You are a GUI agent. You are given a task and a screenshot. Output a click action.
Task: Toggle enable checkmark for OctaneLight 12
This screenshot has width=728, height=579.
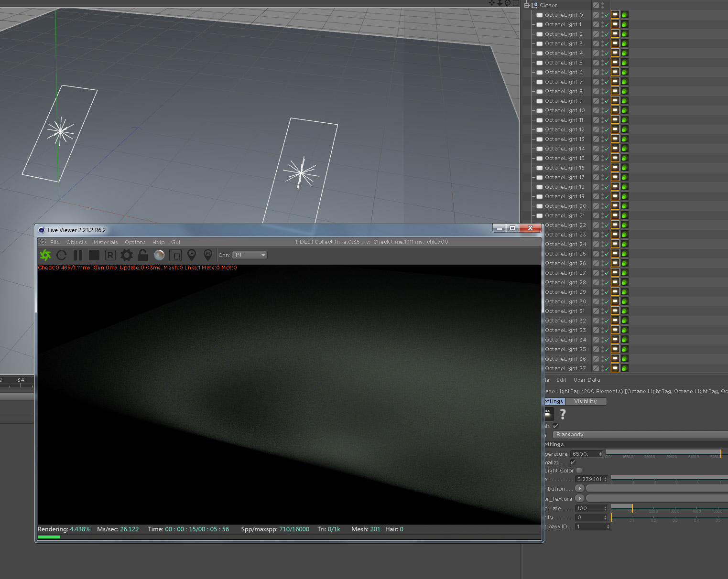[x=607, y=130]
